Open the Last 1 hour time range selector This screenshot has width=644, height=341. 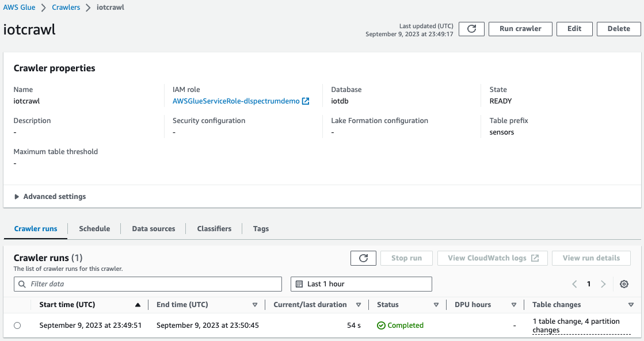361,284
